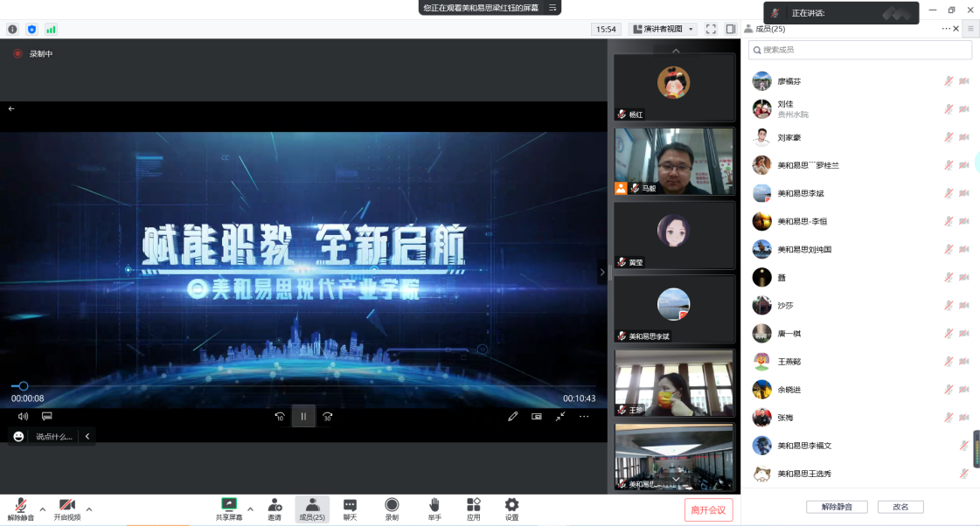Check the green network signal icon

51,30
